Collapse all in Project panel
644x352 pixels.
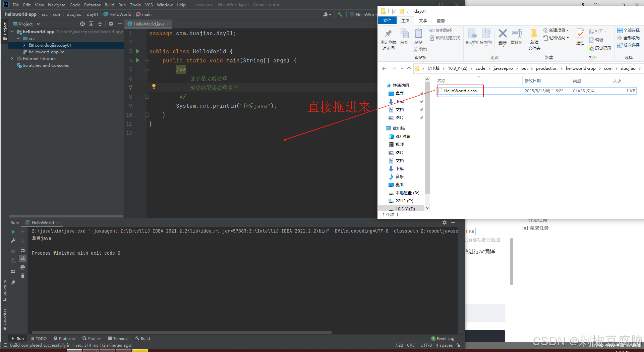coord(100,24)
